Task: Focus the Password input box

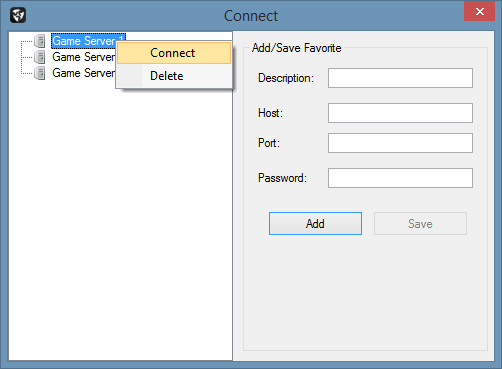Action: (400, 178)
